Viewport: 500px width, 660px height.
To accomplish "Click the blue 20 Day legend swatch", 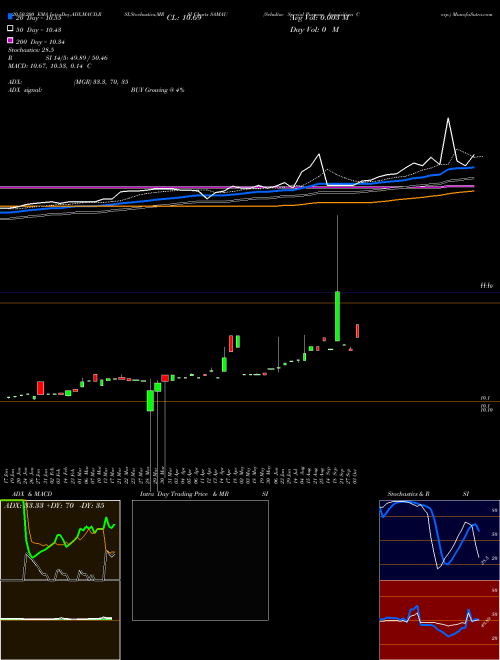I will tap(10, 16).
